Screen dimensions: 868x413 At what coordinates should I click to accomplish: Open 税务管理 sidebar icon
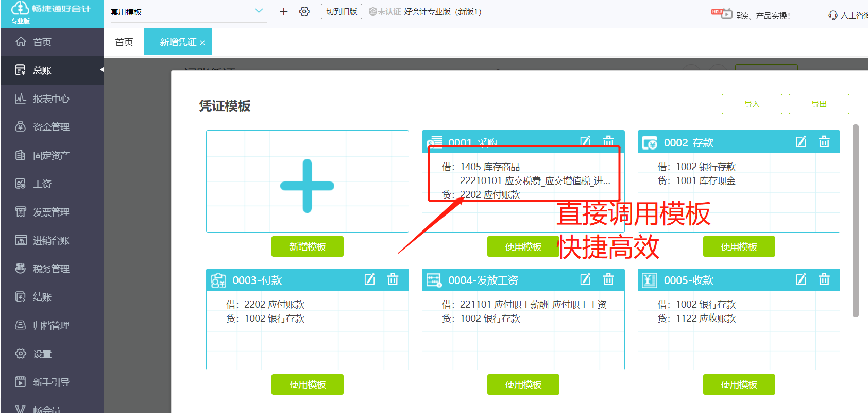pyautogui.click(x=20, y=269)
